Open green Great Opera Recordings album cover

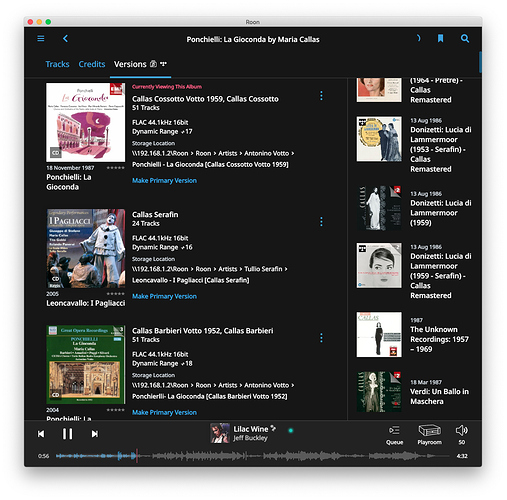click(86, 364)
